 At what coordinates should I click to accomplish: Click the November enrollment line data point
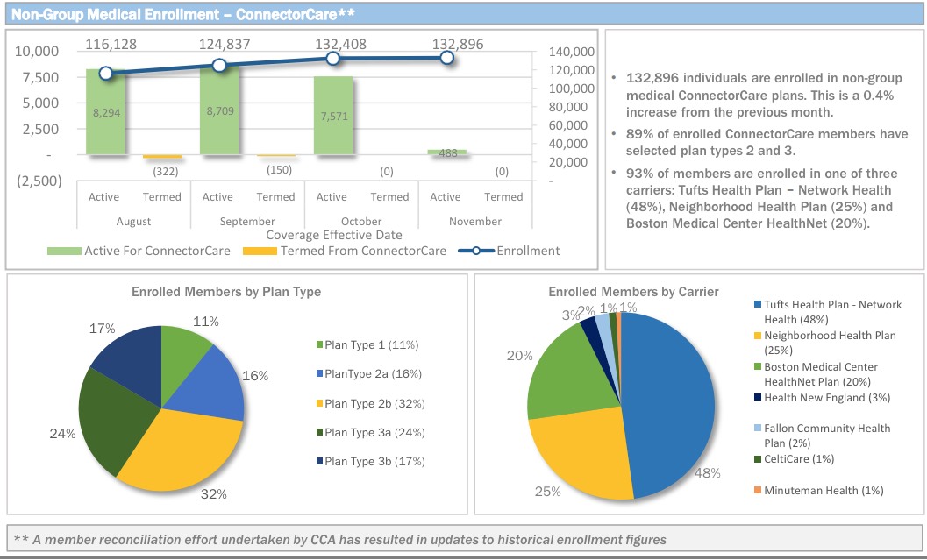(446, 58)
